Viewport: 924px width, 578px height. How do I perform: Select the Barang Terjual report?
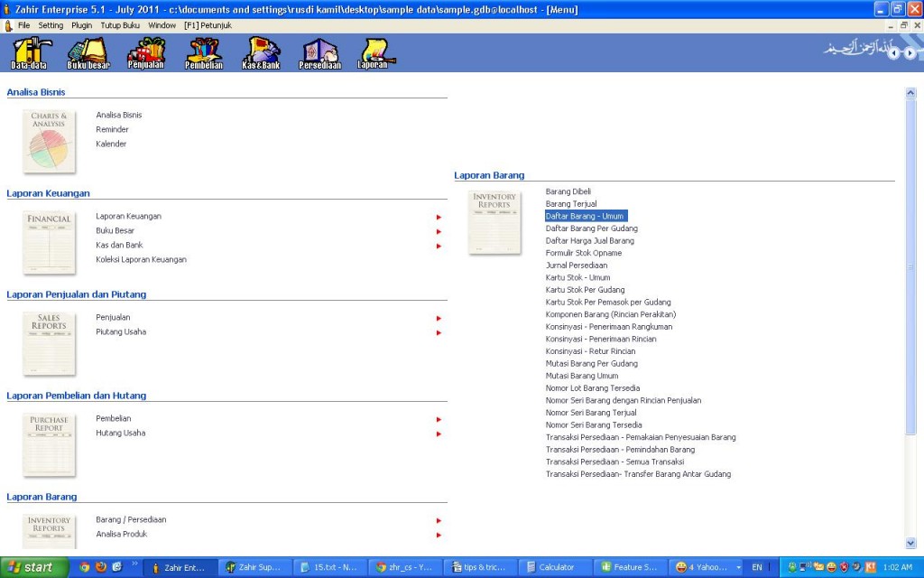click(571, 203)
